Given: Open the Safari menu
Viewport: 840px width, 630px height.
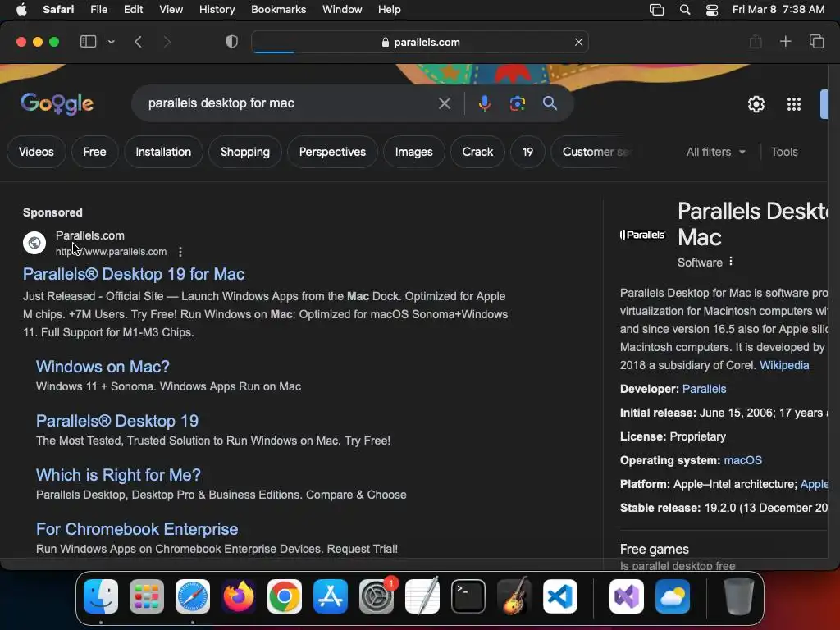Looking at the screenshot, I should pos(58,9).
